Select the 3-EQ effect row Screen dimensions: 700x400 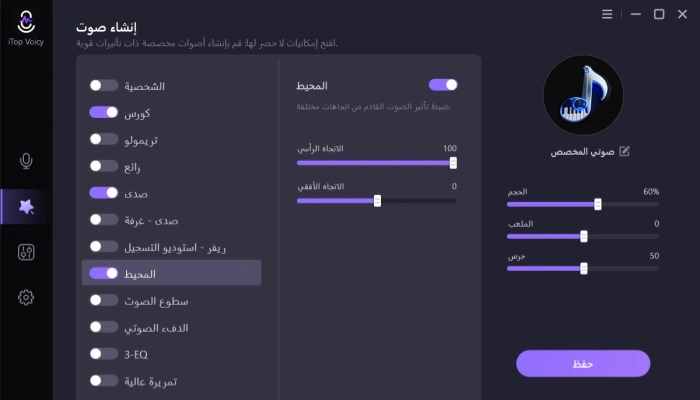point(170,354)
